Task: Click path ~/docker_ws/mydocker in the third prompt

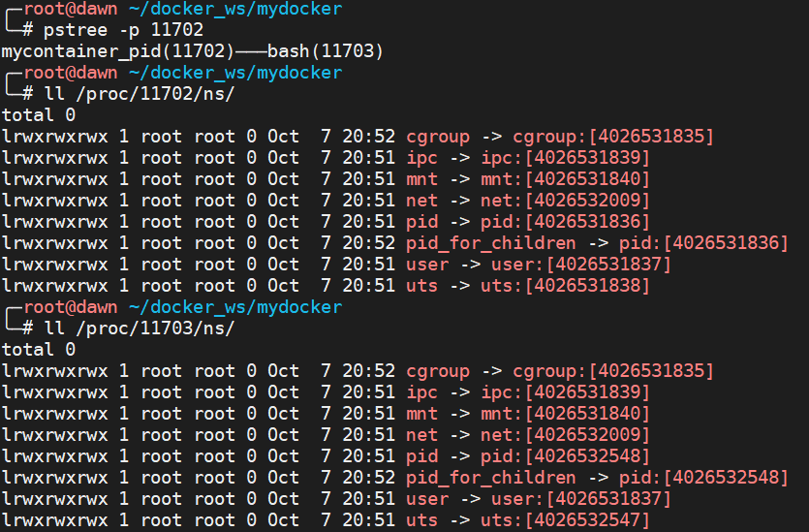Action: coord(235,307)
